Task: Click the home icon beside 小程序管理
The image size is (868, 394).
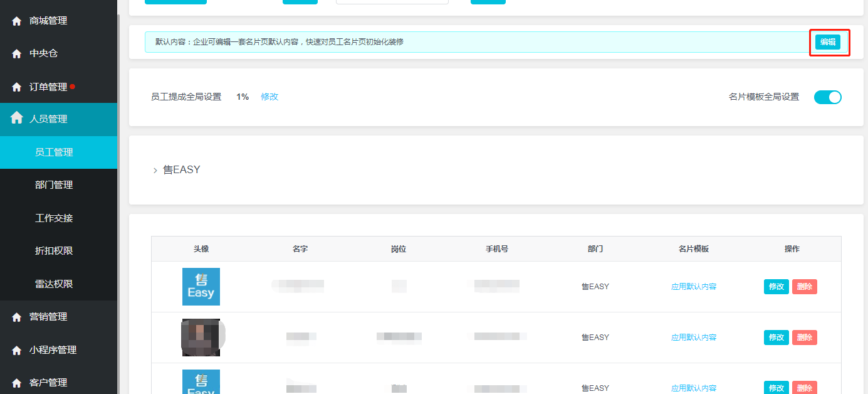Action: click(17, 350)
